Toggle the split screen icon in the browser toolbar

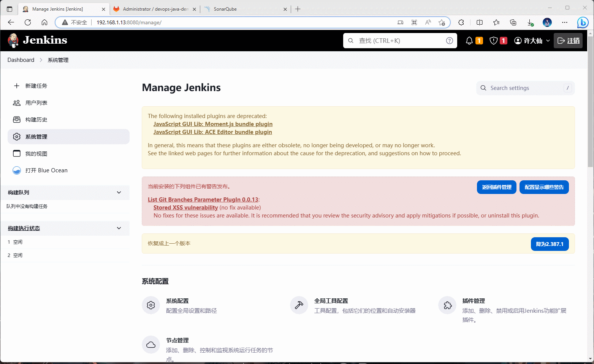coord(480,22)
